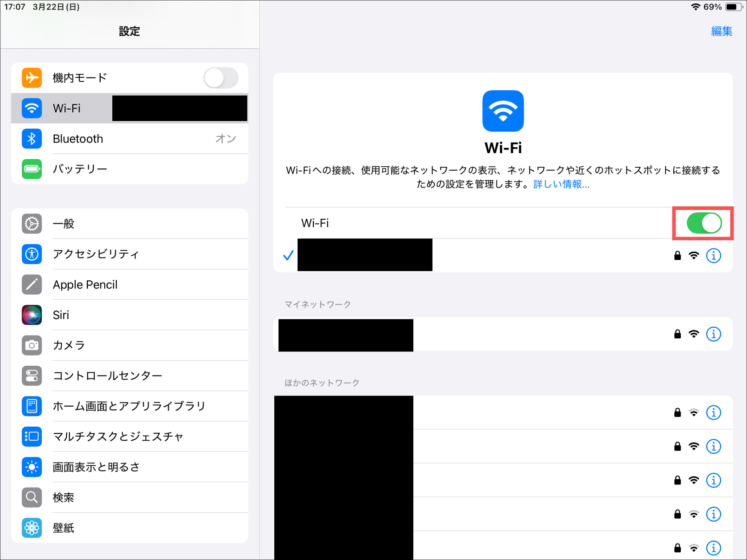This screenshot has width=747, height=560.
Task: Select コントロールセンター in the sidebar
Action: (107, 376)
